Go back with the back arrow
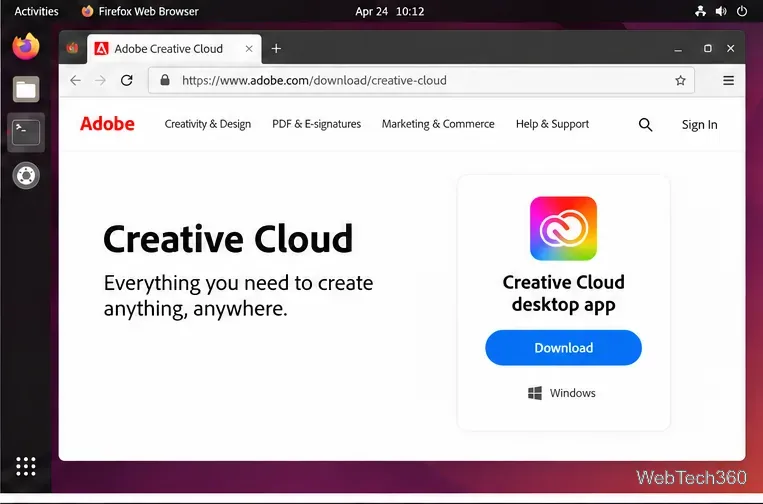The image size is (763, 504). [75, 80]
